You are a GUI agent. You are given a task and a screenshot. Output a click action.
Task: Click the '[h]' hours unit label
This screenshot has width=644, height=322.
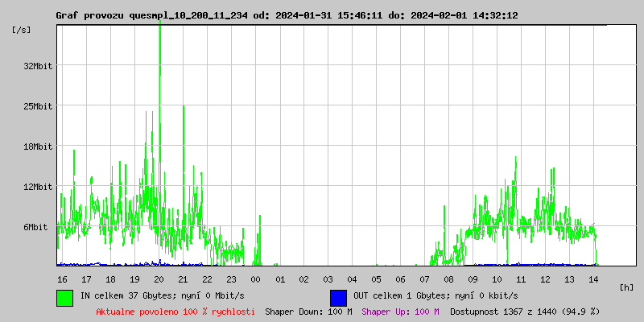[x=626, y=287]
